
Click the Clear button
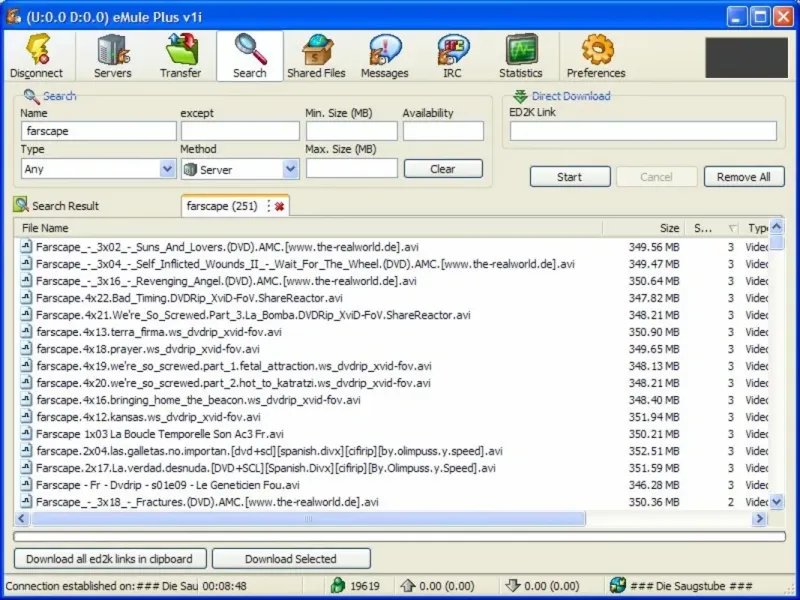coord(443,169)
